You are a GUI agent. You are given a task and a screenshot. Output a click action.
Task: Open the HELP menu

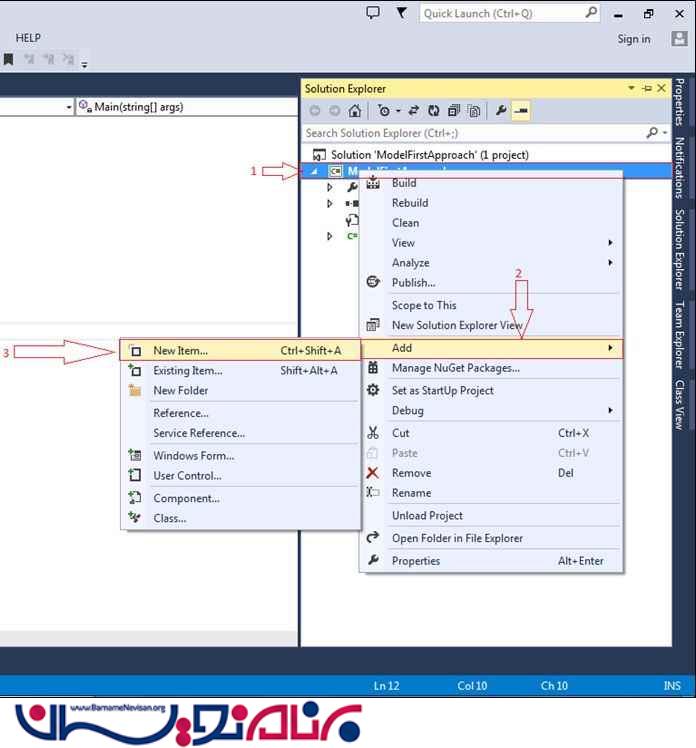[28, 38]
